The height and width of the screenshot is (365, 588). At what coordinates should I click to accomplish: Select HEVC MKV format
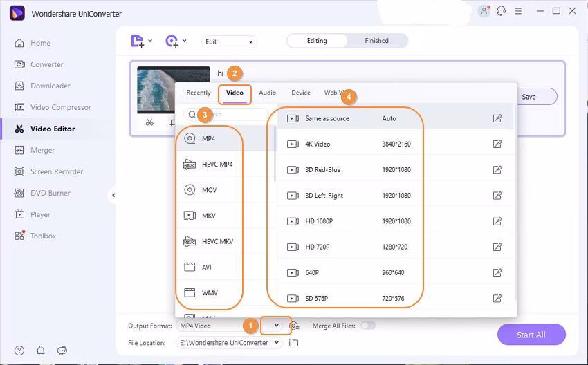point(225,241)
